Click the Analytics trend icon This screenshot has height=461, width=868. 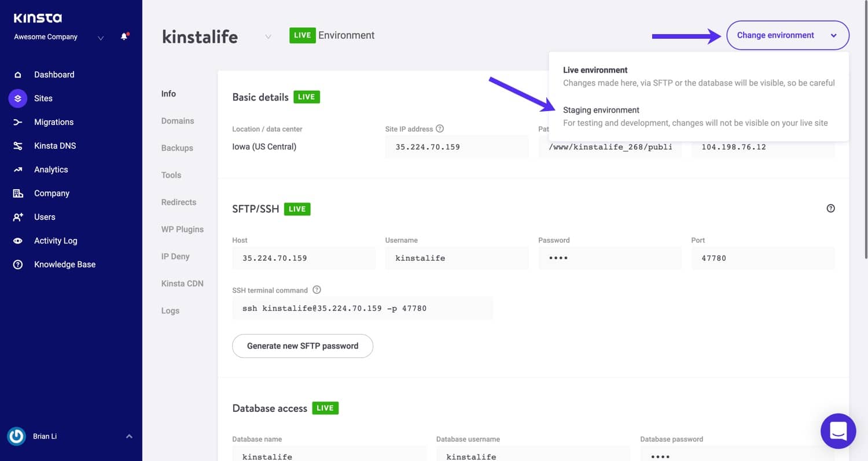click(18, 169)
